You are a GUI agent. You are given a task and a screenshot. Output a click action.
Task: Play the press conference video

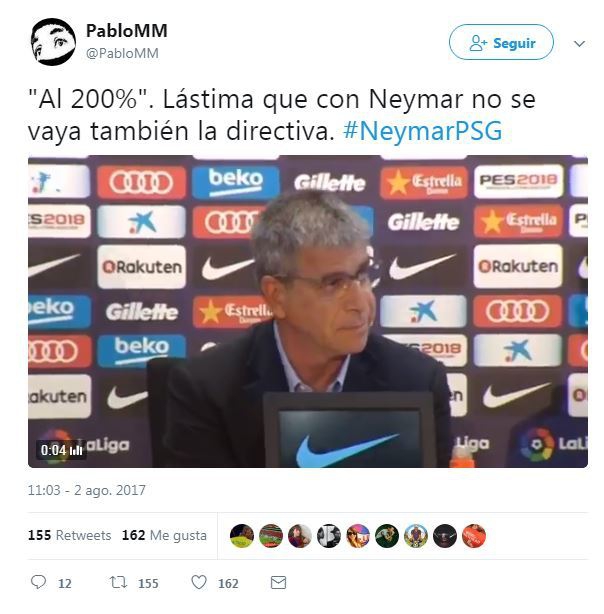click(x=308, y=311)
